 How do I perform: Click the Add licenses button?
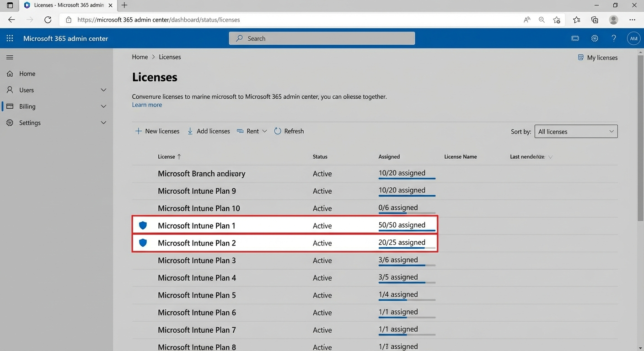coord(209,131)
